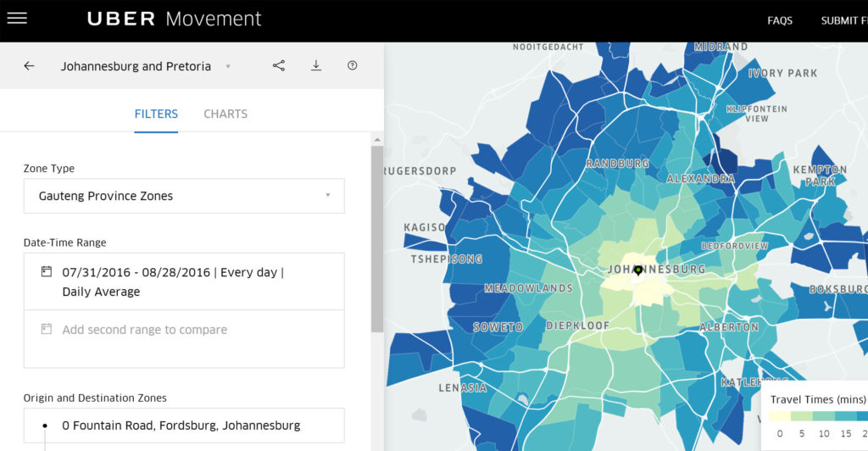Click the SUBMIT link in the header
The height and width of the screenshot is (451, 868).
tap(843, 20)
